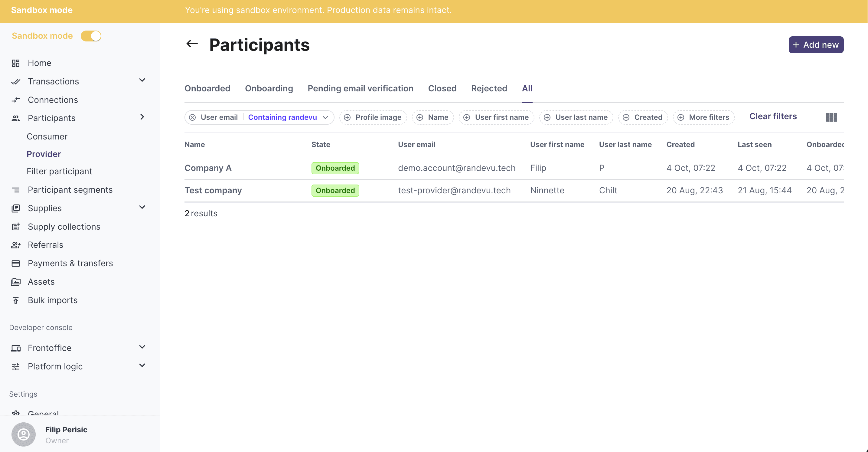The image size is (868, 452).
Task: Click the Transactions icon in sidebar
Action: click(x=15, y=81)
